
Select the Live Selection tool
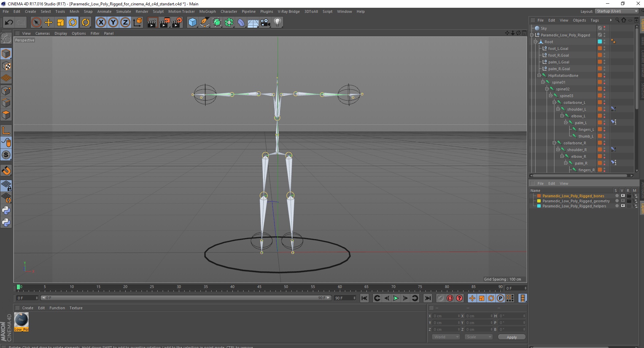(x=36, y=23)
